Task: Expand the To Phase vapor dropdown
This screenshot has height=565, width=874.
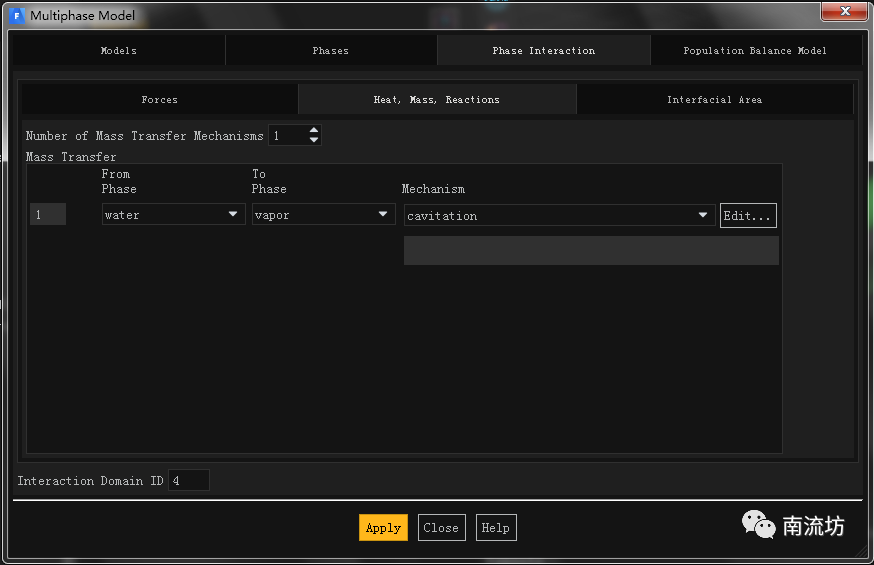Action: [x=323, y=215]
